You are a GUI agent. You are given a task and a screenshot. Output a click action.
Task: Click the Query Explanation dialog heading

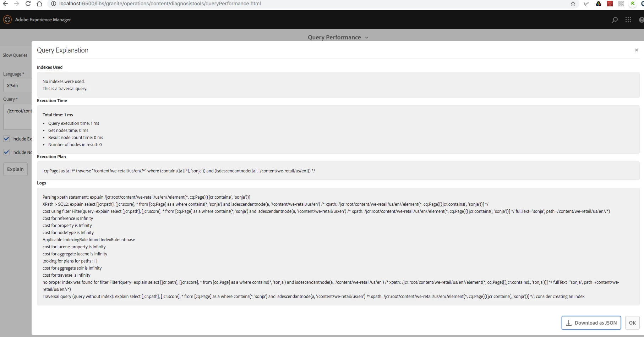tap(62, 50)
